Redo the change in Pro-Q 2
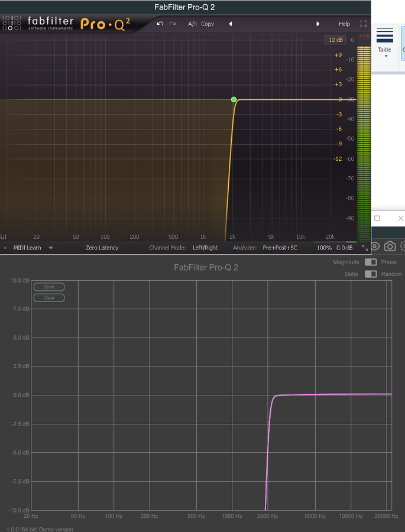This screenshot has width=405, height=532. pyautogui.click(x=173, y=24)
